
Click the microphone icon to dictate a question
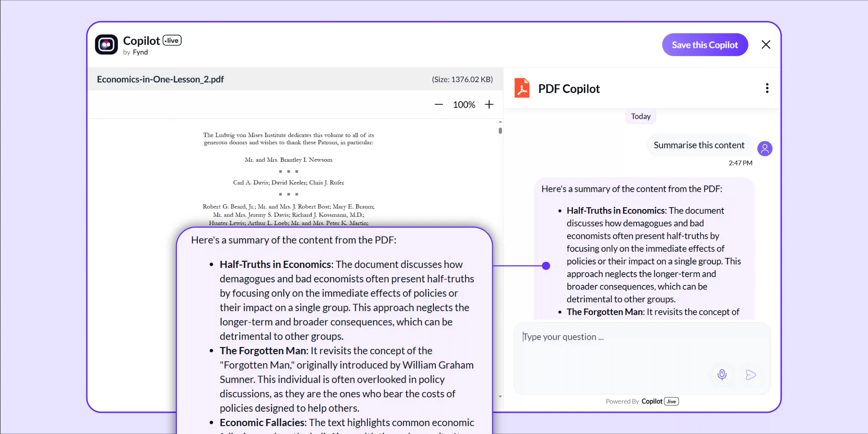722,375
